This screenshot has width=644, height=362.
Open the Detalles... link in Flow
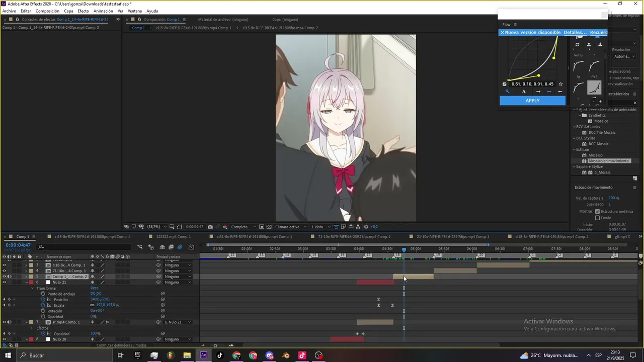[x=575, y=32]
